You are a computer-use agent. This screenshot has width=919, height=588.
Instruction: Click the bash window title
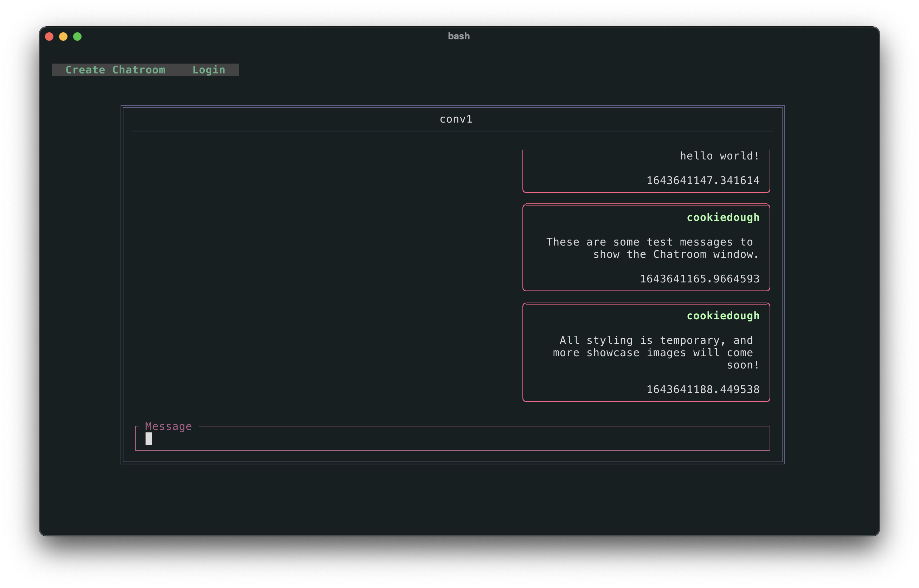[x=458, y=36]
